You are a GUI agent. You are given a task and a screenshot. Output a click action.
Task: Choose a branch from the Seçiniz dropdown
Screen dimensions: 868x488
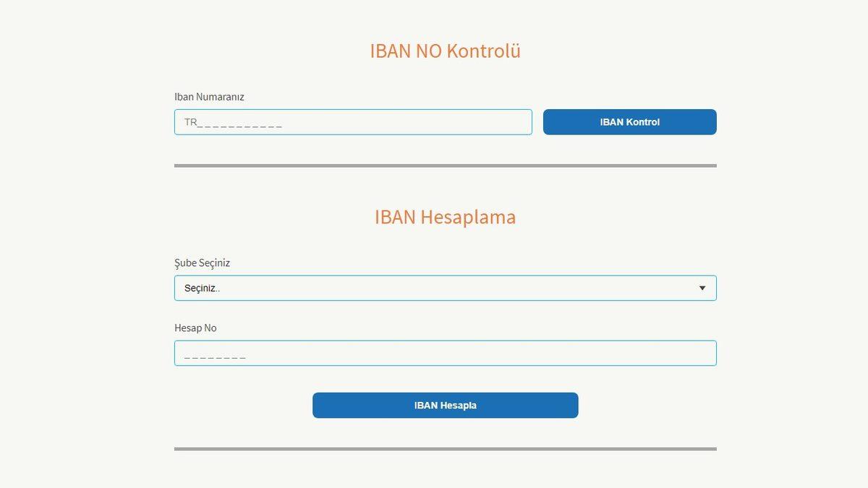tap(445, 288)
